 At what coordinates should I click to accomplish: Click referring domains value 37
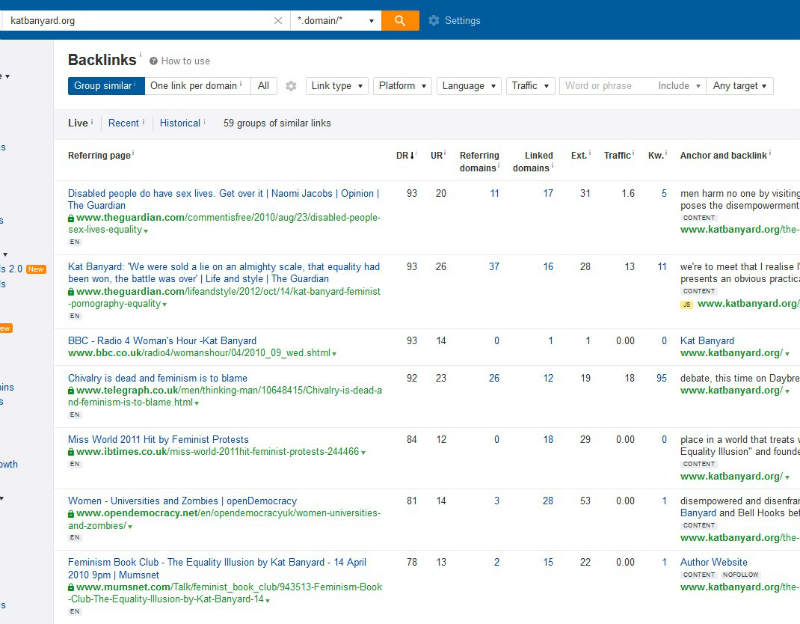click(x=494, y=266)
